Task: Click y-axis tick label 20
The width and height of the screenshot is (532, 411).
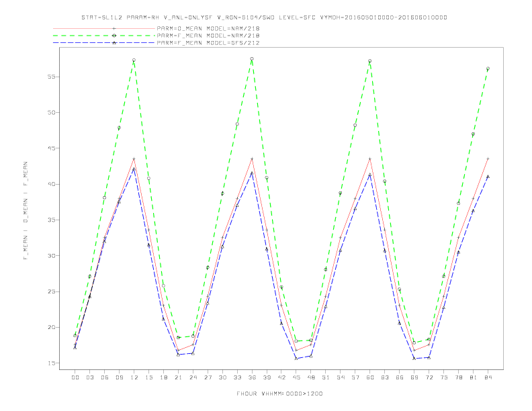Action: pyautogui.click(x=51, y=327)
